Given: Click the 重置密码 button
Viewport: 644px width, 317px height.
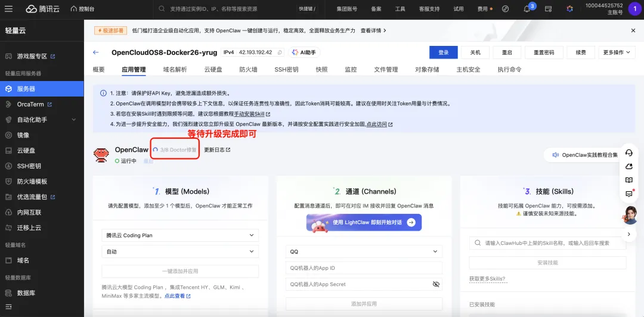Looking at the screenshot, I should click(544, 52).
